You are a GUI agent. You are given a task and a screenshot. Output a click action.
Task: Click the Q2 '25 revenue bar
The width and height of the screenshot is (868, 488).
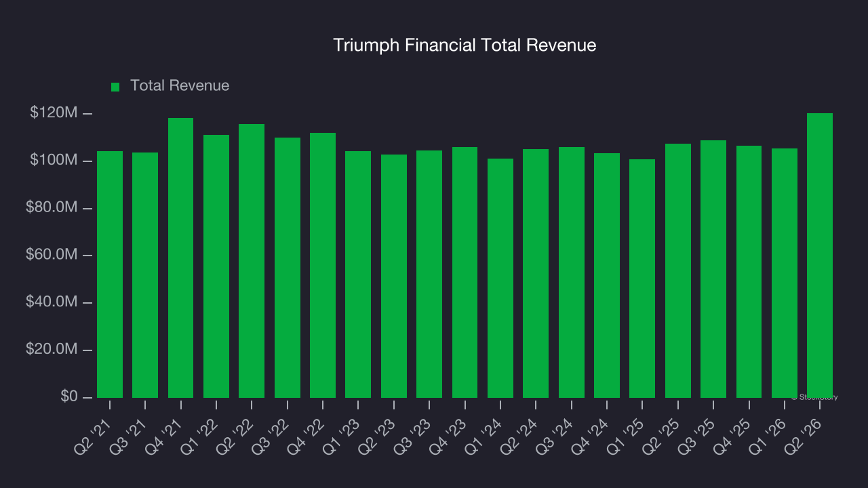click(x=678, y=270)
